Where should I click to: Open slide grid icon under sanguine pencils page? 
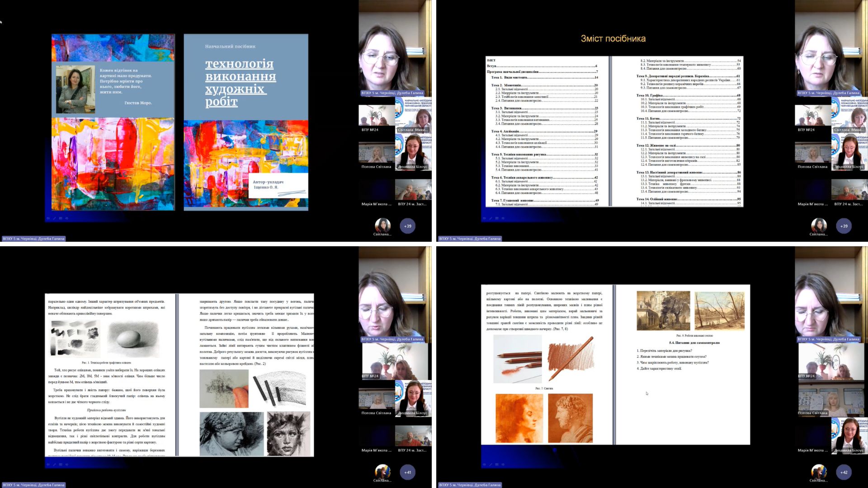[497, 465]
